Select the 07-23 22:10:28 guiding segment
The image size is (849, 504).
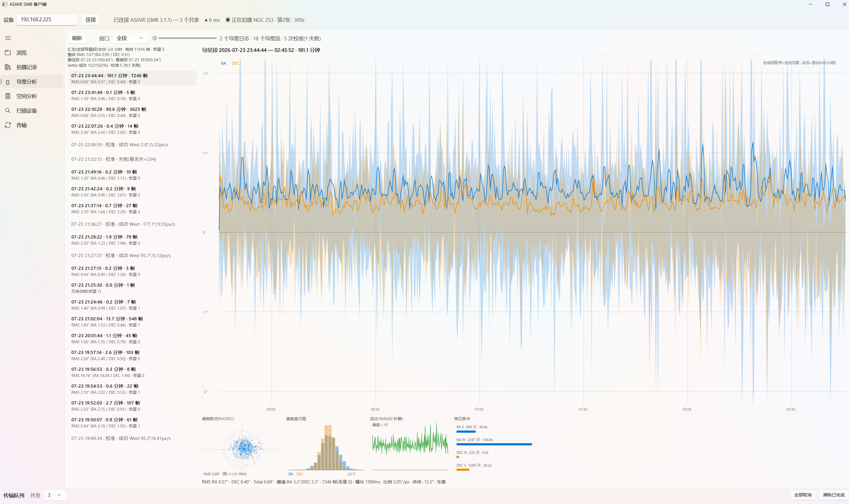tap(133, 112)
